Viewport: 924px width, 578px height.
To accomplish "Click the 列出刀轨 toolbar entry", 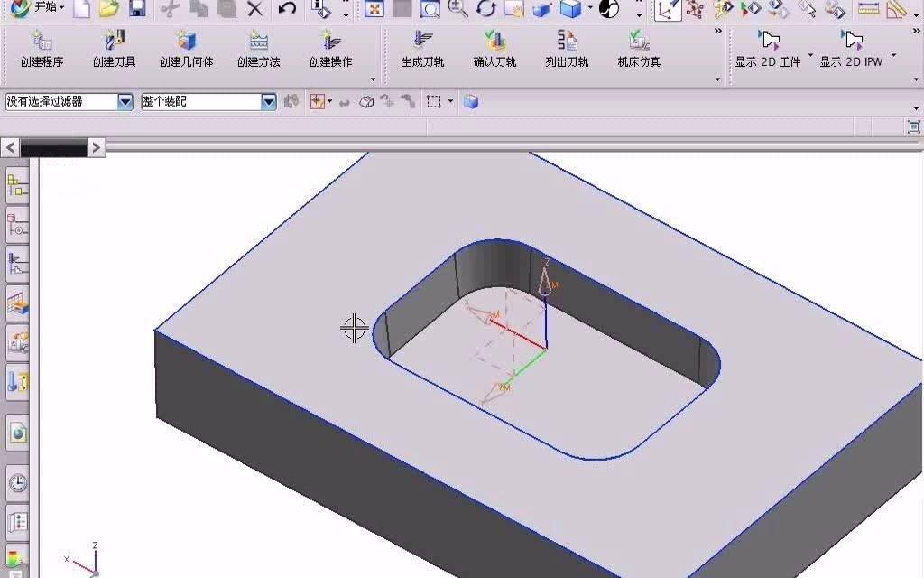I will click(565, 42).
